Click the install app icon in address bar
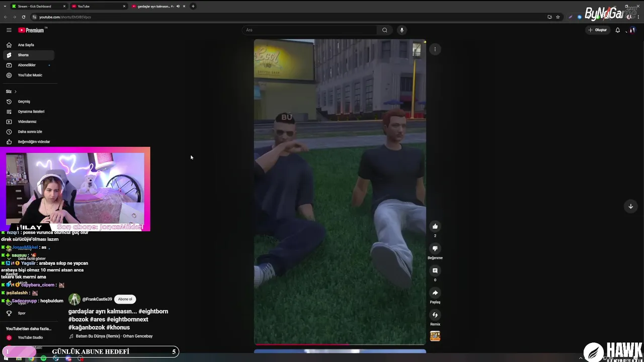644x362 pixels. (x=549, y=17)
